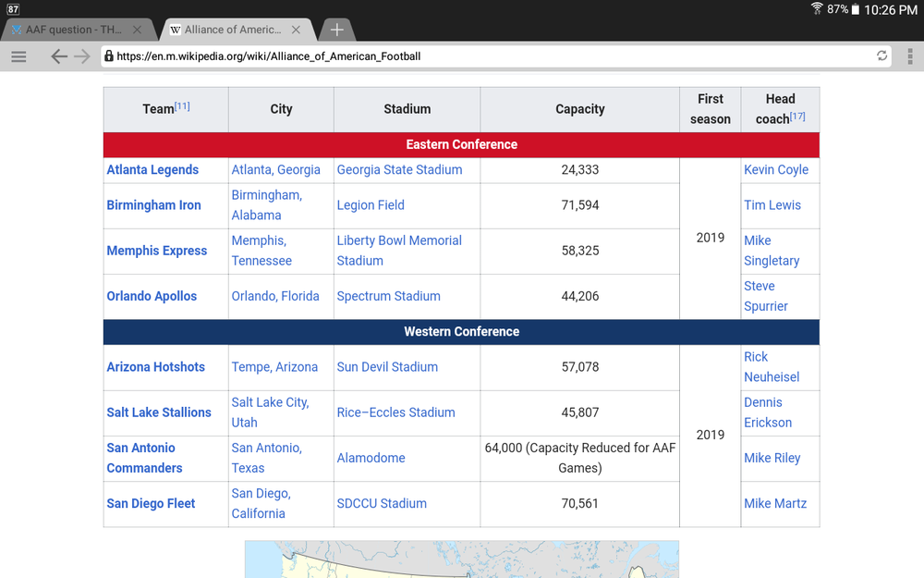Viewport: 924px width, 578px height.
Task: Close the AAF question tab
Action: 137,30
